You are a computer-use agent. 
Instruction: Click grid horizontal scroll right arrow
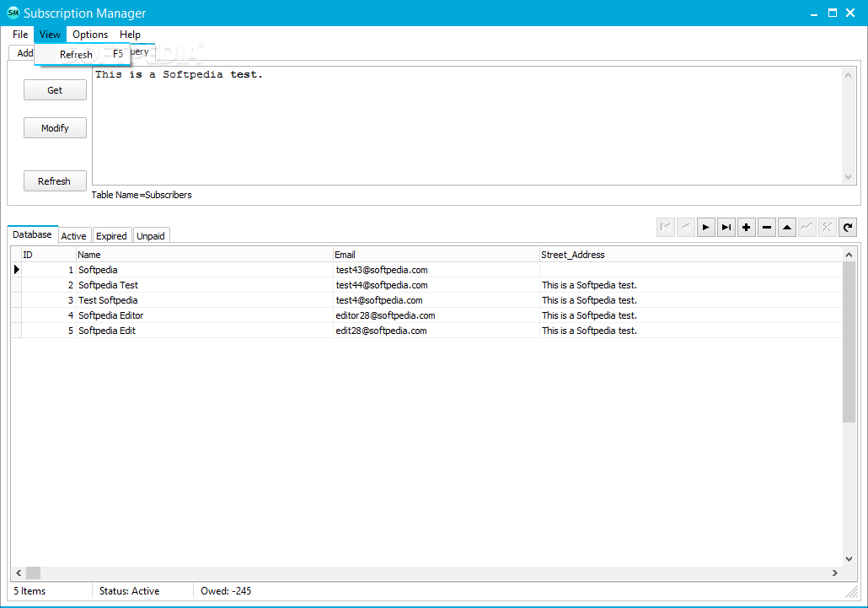pyautogui.click(x=835, y=573)
